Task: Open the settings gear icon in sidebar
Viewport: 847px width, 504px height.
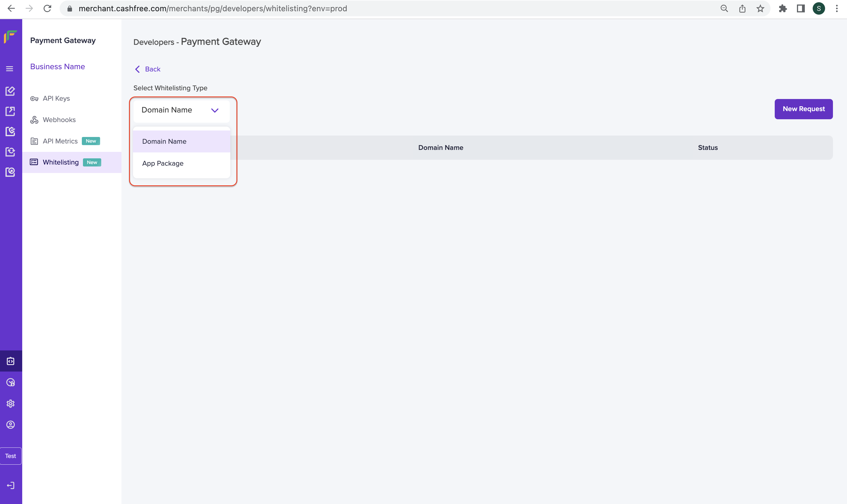Action: 10,404
